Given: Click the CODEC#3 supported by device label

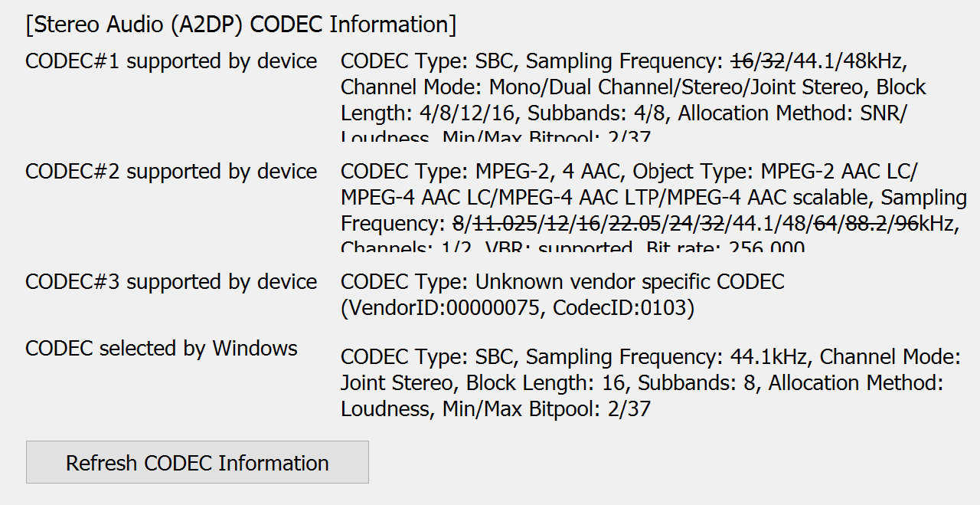Looking at the screenshot, I should tap(171, 281).
